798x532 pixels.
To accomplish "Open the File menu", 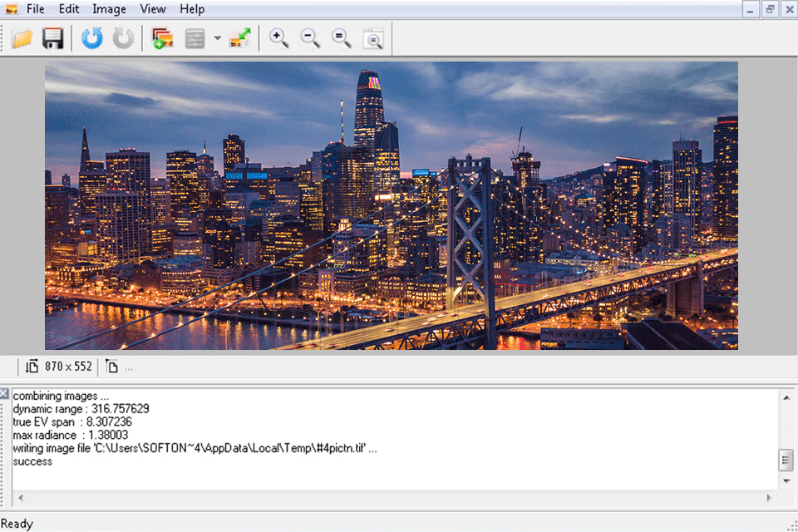I will click(x=35, y=9).
